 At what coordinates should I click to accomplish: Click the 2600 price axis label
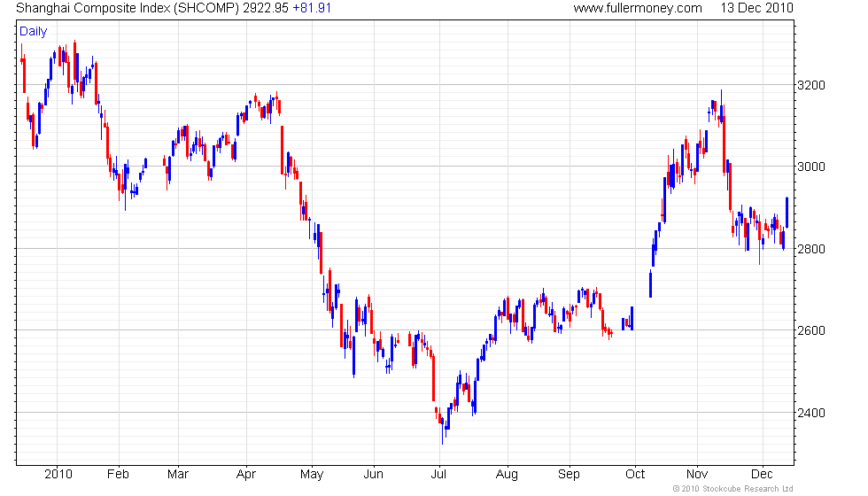coord(811,330)
